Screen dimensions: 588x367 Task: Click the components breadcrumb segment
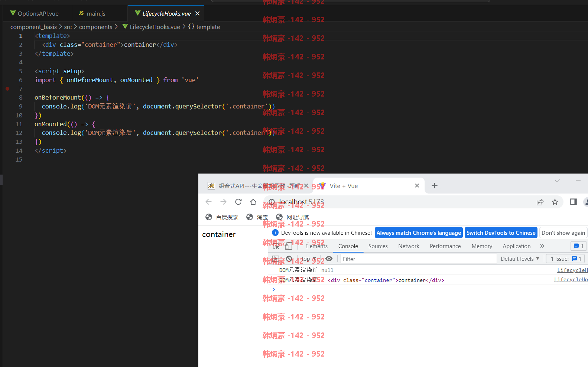pyautogui.click(x=95, y=27)
